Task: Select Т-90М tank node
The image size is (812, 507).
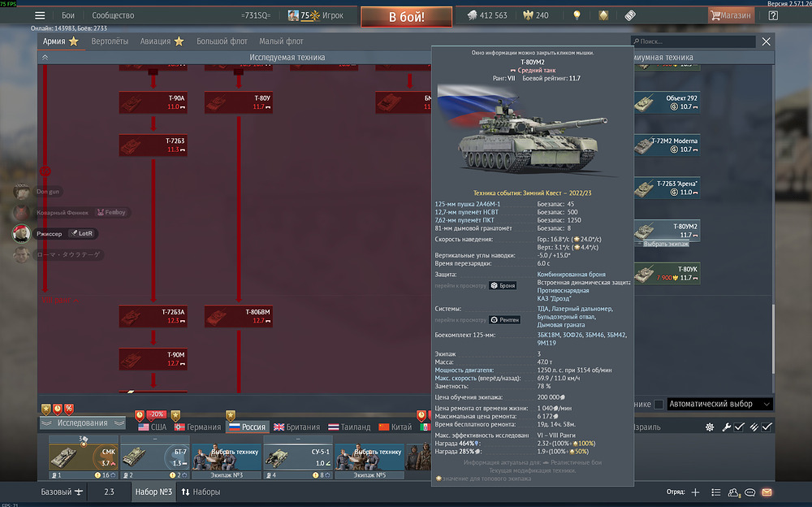Action: 153,359
